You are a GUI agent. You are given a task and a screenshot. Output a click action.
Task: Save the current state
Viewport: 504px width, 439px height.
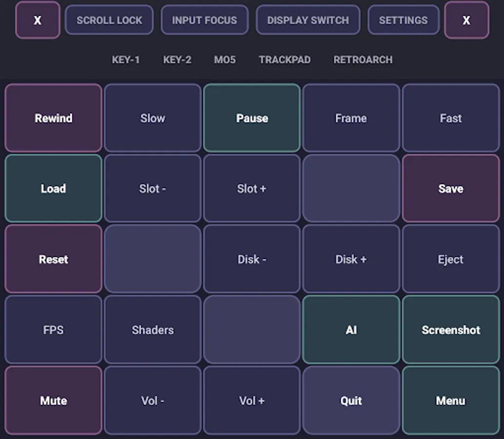click(x=450, y=189)
